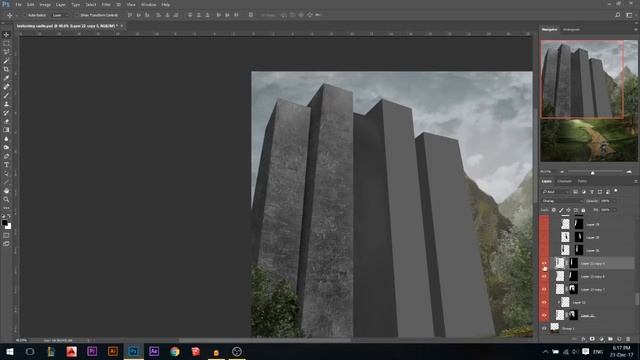Click the Navigator preview thumbnail
640x360 pixels.
point(589,101)
